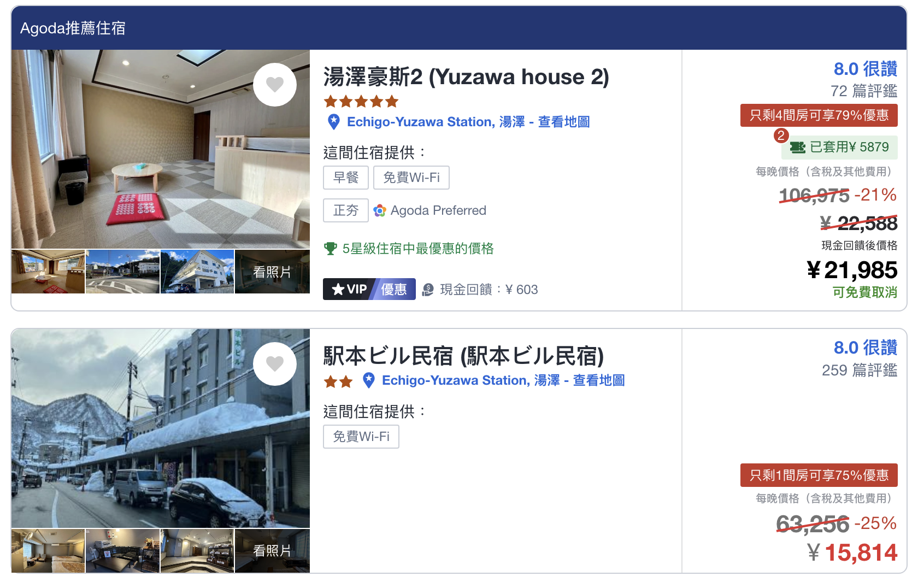918x588 pixels.
Task: Favorite Yuzawa house 2 with heart icon
Action: click(x=275, y=85)
